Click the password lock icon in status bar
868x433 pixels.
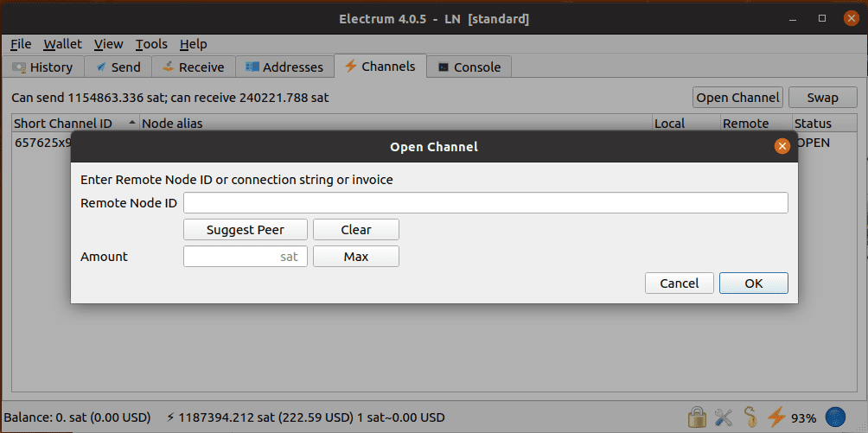click(697, 418)
